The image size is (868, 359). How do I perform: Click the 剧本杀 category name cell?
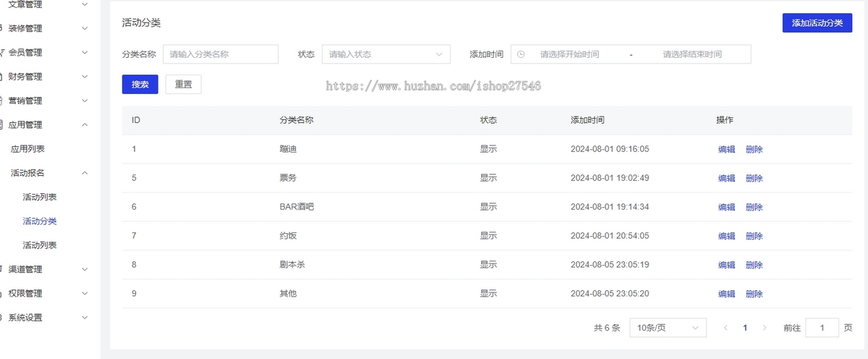292,265
